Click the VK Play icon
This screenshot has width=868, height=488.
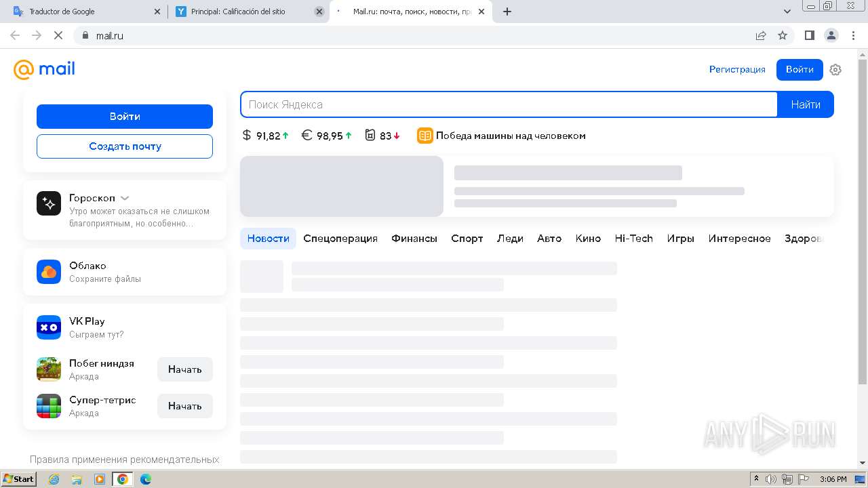coord(49,327)
